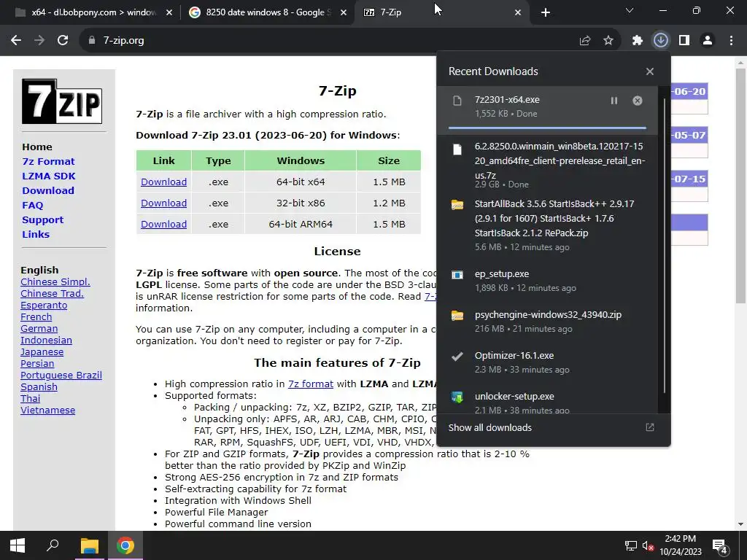Click the 7z2301-x64.exe file icon
747x560 pixels.
[x=457, y=101]
